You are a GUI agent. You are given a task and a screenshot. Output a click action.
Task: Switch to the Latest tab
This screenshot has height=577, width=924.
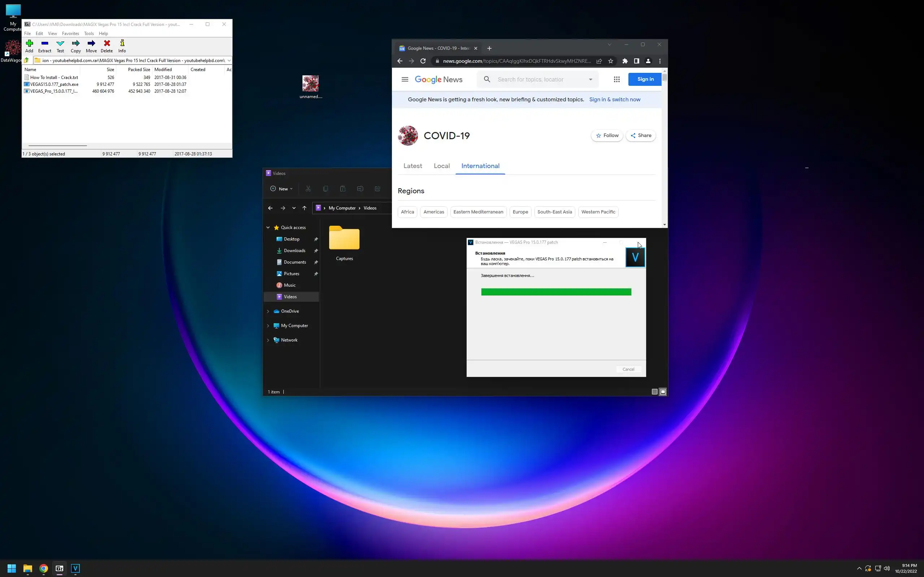click(x=412, y=166)
